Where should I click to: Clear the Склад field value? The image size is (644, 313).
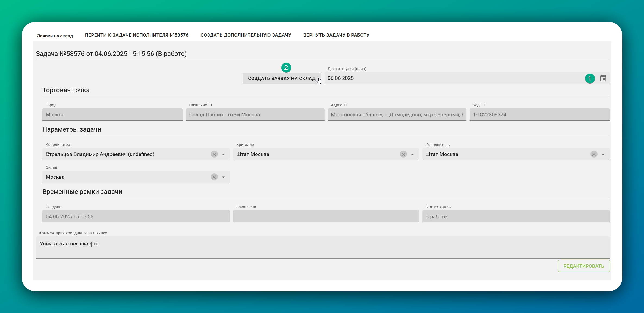tap(214, 177)
